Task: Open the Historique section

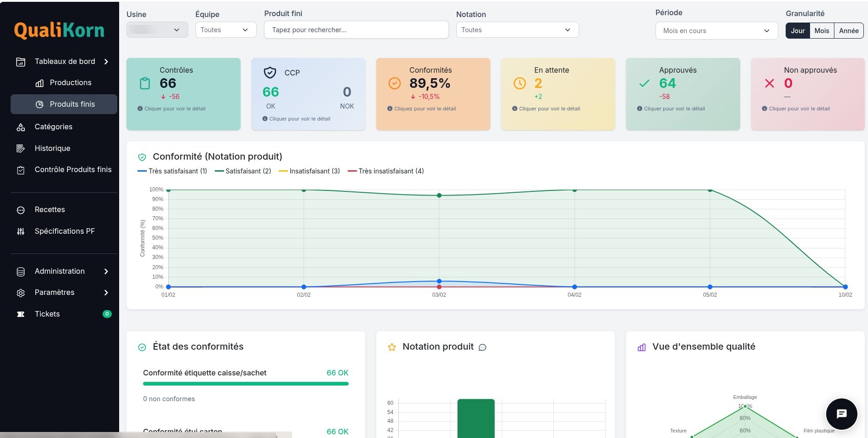Action: point(52,148)
